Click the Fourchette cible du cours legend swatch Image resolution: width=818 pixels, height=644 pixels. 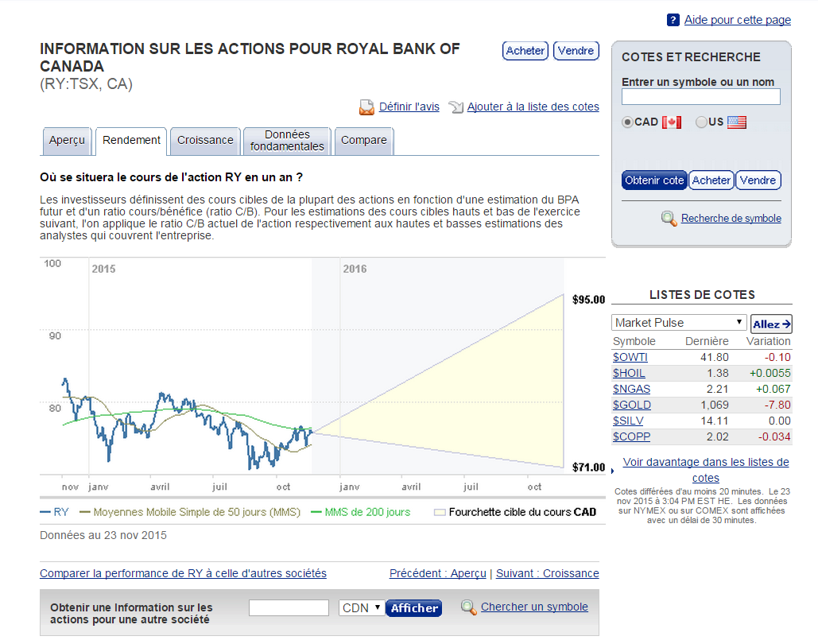(x=440, y=513)
